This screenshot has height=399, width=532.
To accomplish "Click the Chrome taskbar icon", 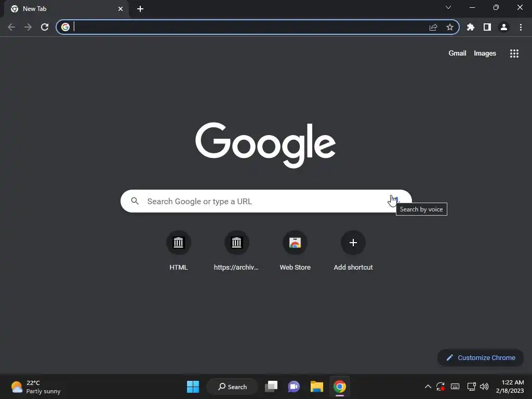I will (340, 387).
